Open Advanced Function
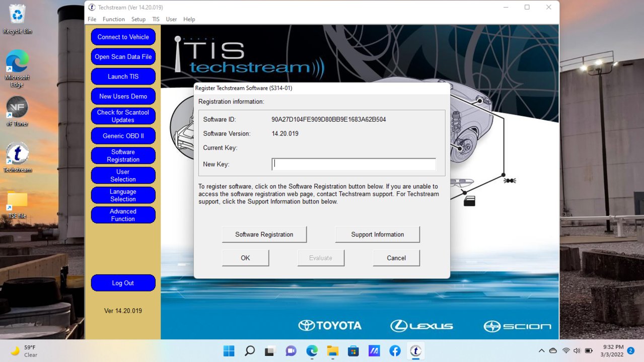This screenshot has width=644, height=362. pos(123,215)
